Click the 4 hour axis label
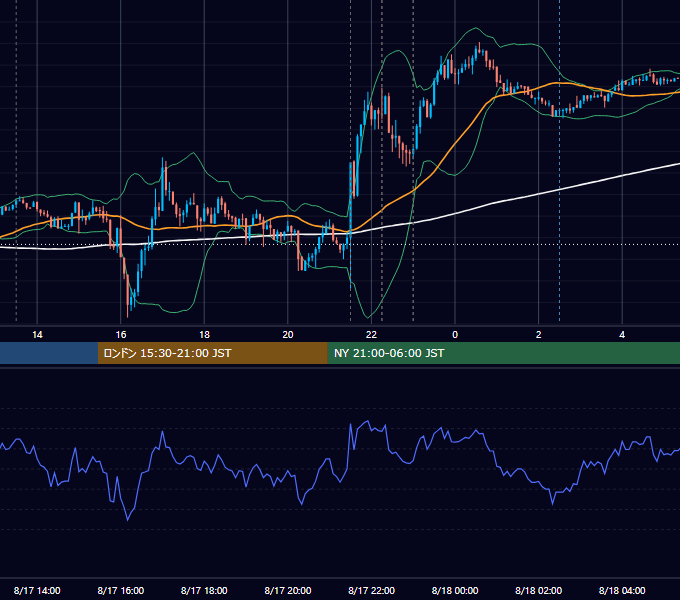 point(622,335)
